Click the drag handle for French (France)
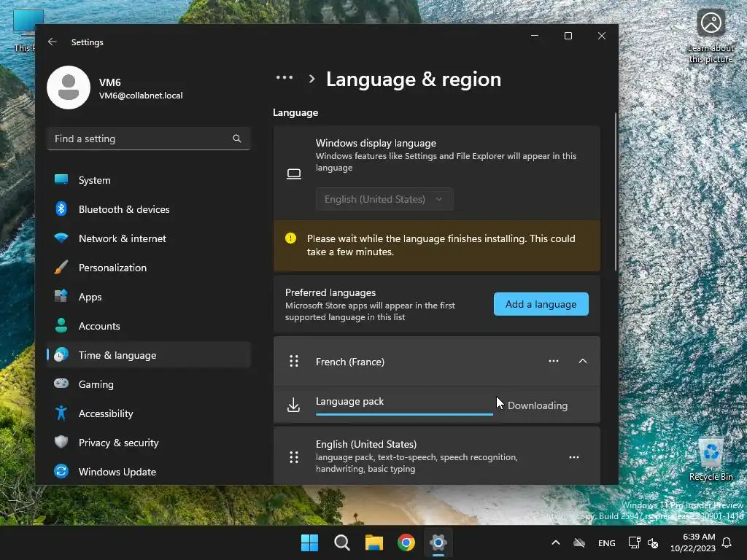Screen dimensions: 747x560 294,361
